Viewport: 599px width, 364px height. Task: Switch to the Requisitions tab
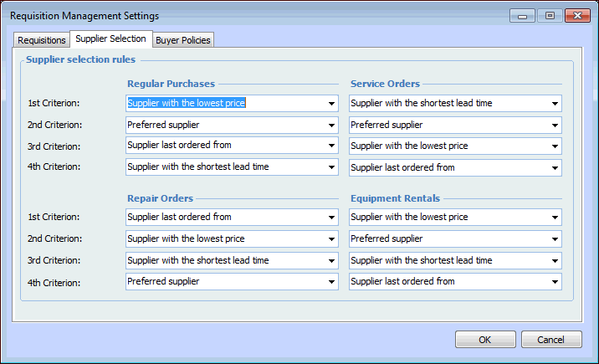(42, 40)
